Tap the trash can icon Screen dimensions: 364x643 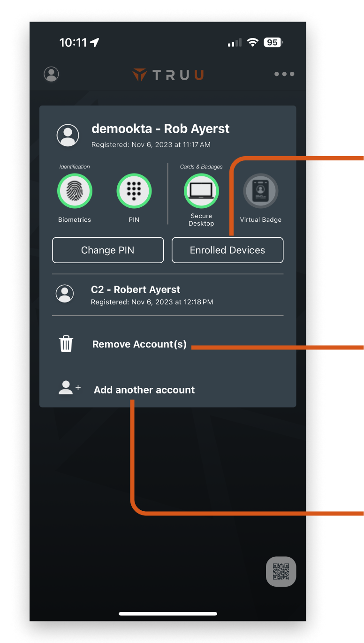(x=66, y=344)
